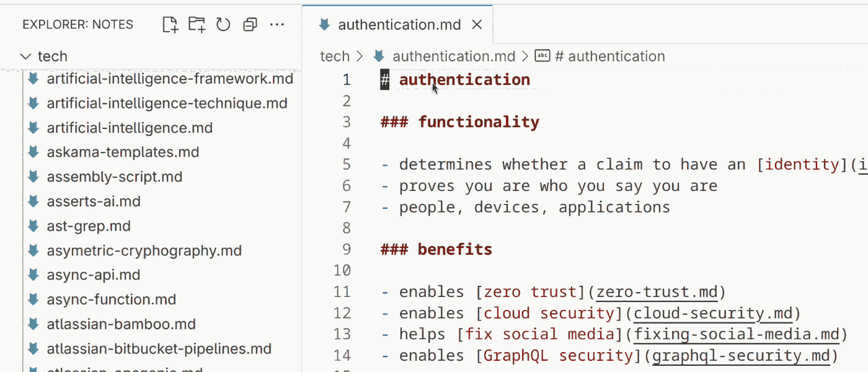Open assembly-script.md file
Viewport: 868px width, 372px height.
[x=115, y=177]
